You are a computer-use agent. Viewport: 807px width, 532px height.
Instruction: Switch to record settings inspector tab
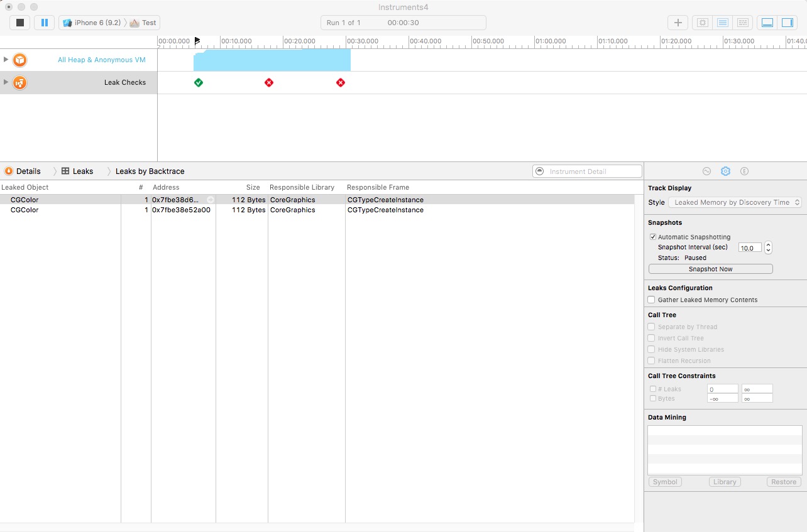coord(706,171)
